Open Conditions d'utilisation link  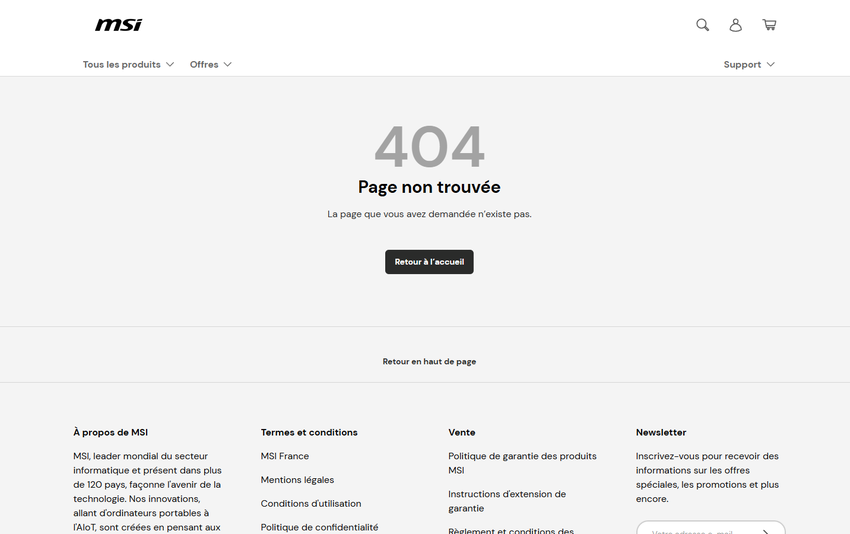(x=311, y=504)
